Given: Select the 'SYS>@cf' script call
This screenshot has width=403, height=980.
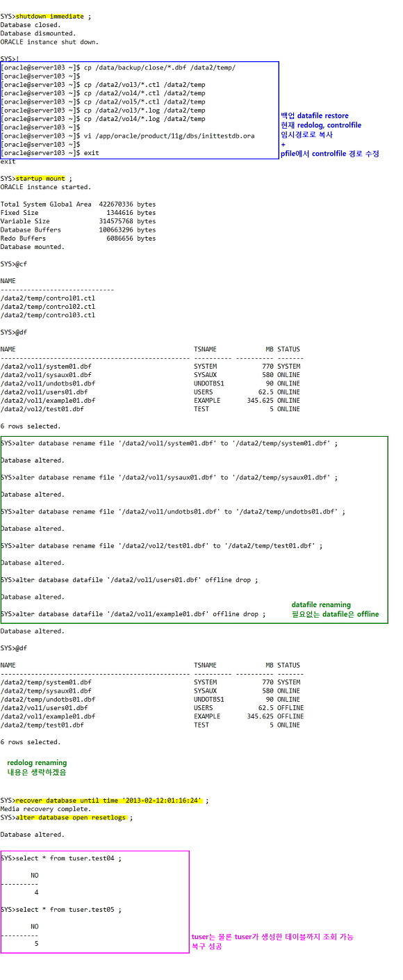Looking at the screenshot, I should (x=14, y=264).
